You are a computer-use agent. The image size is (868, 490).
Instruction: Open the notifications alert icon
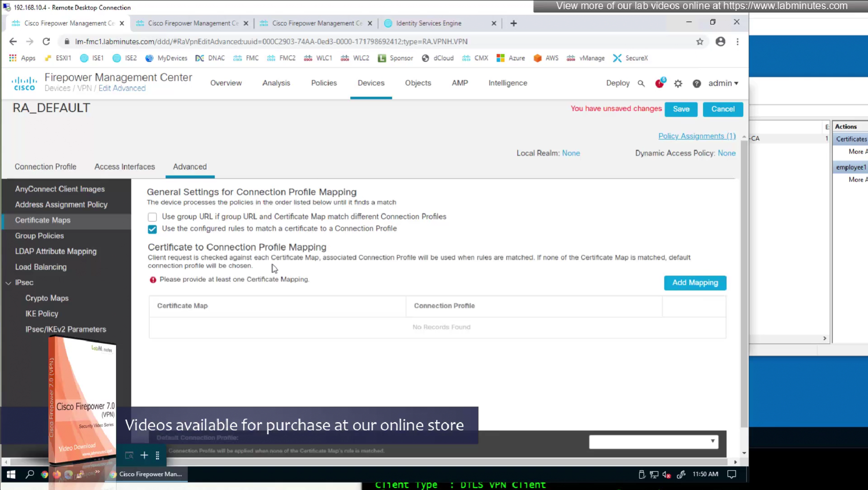[659, 83]
